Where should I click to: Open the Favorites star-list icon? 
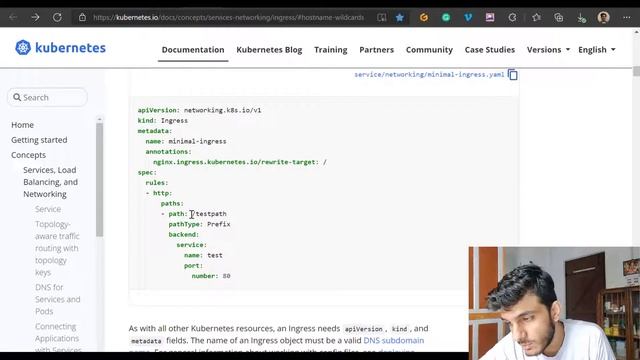click(x=536, y=17)
